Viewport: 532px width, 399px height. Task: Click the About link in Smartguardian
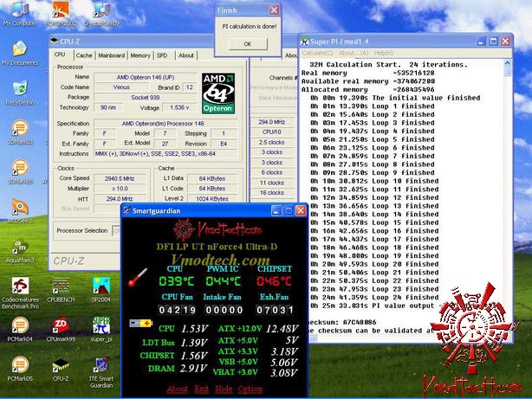click(177, 389)
